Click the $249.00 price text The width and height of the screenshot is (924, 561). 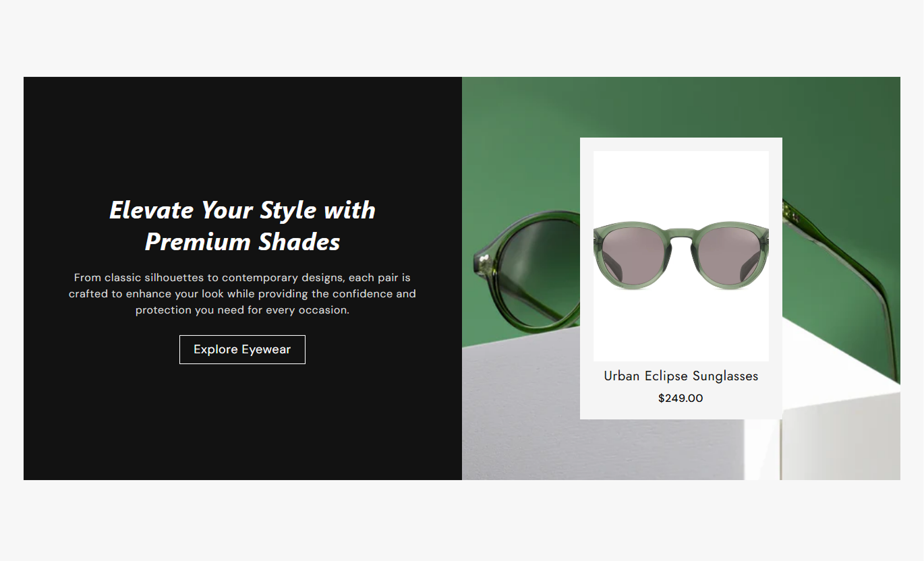681,398
